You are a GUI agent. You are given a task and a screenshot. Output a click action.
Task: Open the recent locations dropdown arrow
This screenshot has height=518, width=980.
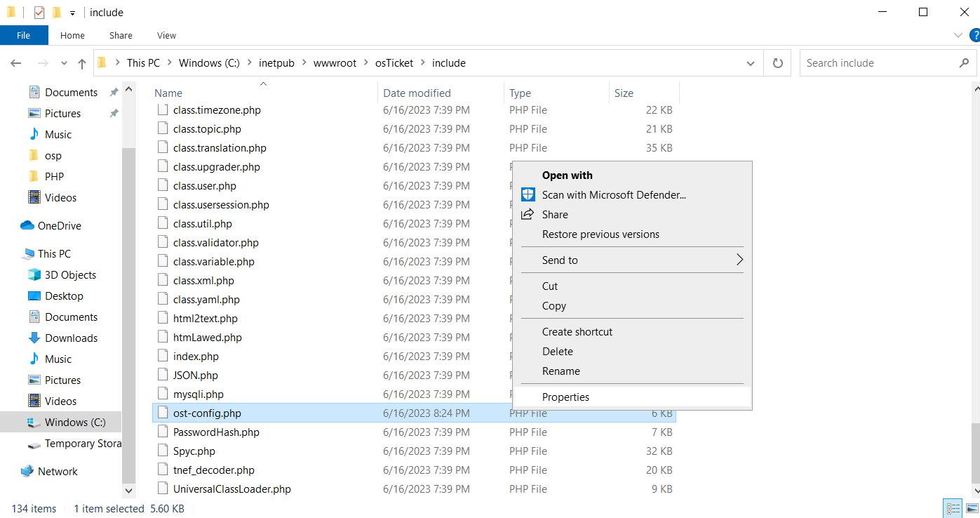[64, 63]
